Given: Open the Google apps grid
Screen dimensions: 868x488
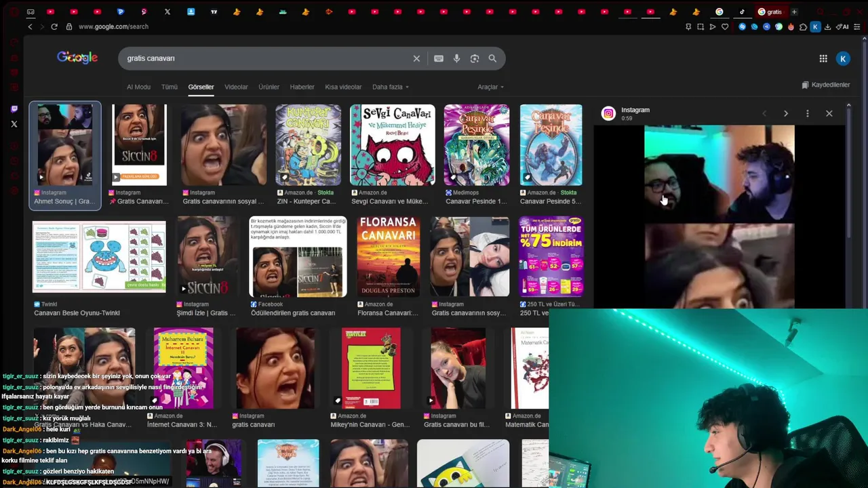Looking at the screenshot, I should point(823,59).
